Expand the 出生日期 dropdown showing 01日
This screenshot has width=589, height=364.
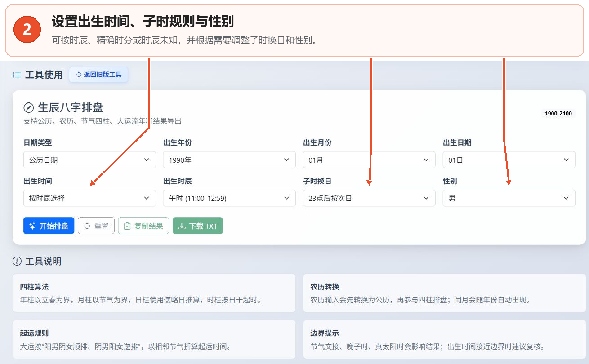pos(509,160)
